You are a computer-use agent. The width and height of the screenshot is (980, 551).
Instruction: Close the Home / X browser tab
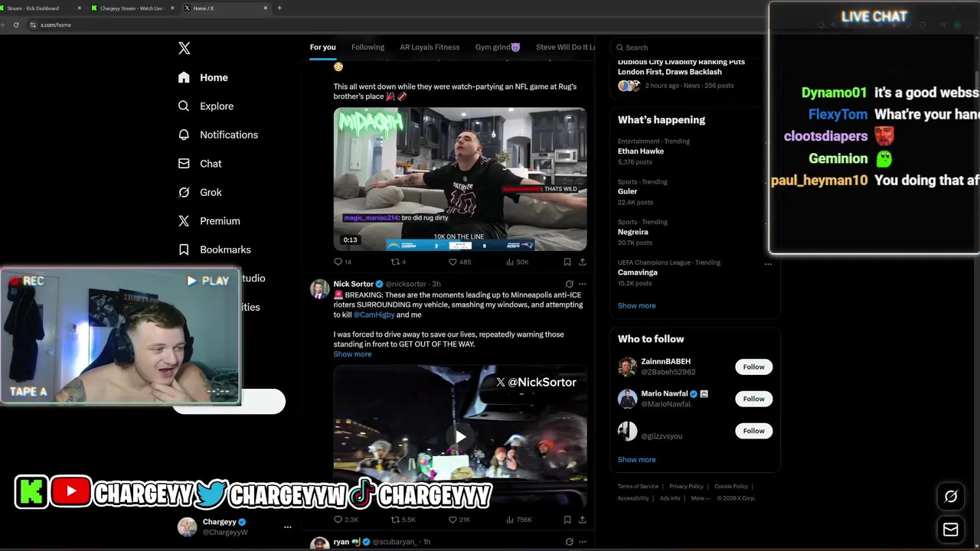[x=266, y=8]
